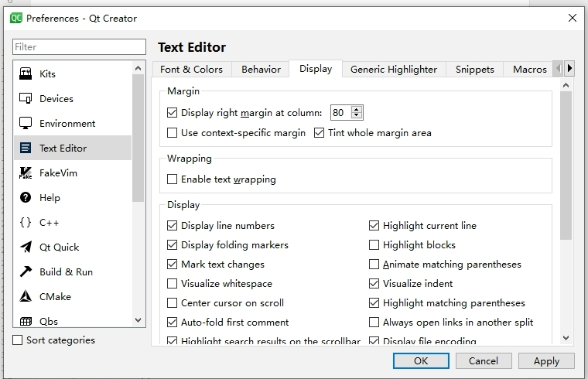Viewport: 588px width, 379px height.
Task: Focus the Filter search field
Action: point(79,47)
